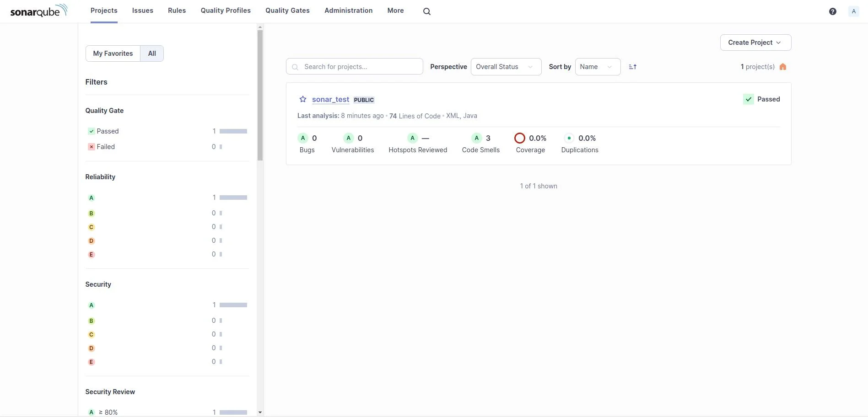868x417 pixels.
Task: Toggle the sort direction icon
Action: click(x=633, y=66)
